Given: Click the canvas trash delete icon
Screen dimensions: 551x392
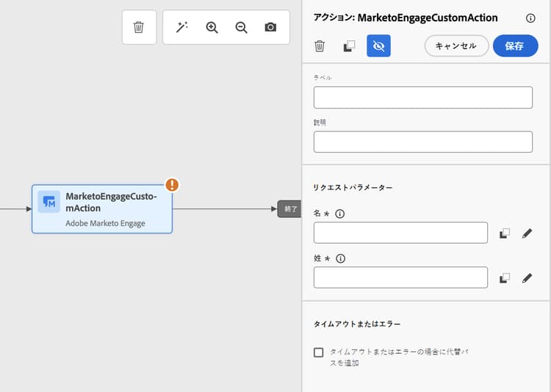Looking at the screenshot, I should tap(139, 27).
